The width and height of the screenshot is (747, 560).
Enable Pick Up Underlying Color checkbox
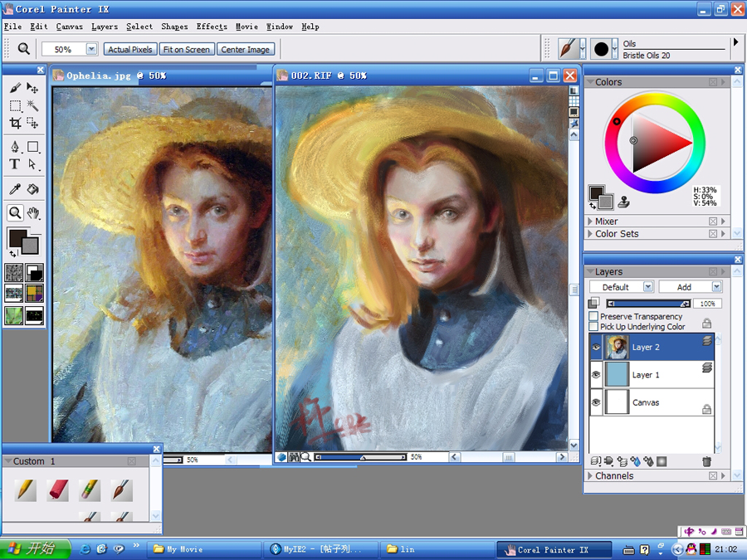[x=593, y=327]
